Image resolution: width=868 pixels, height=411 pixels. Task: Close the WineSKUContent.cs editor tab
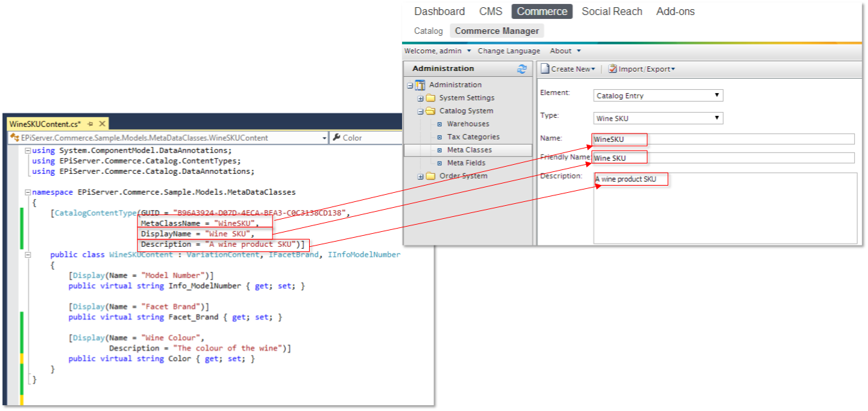click(102, 124)
